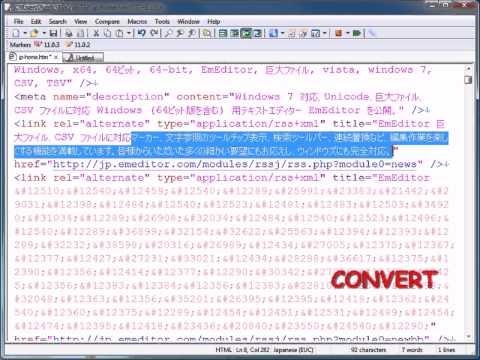This screenshot has height=360, width=480.
Task: Open Print Preview from toolbar
Action: (x=80, y=33)
